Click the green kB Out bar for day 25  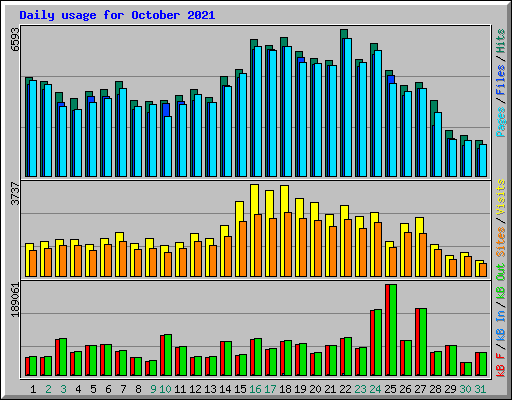pyautogui.click(x=393, y=330)
